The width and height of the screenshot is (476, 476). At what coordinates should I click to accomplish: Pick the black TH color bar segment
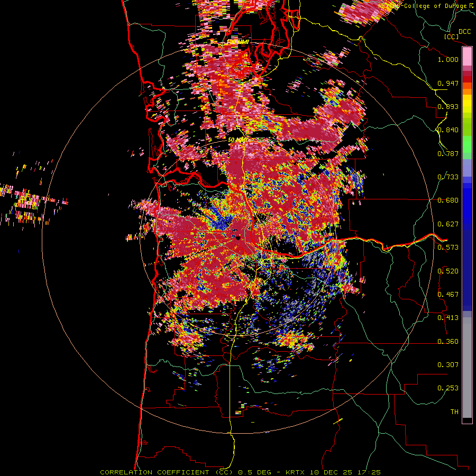point(467,420)
